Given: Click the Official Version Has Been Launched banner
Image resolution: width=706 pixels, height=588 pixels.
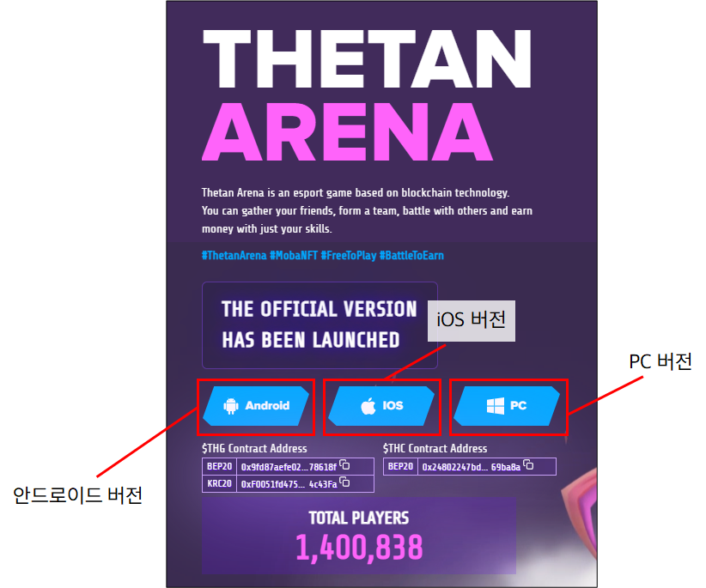Looking at the screenshot, I should (x=319, y=324).
